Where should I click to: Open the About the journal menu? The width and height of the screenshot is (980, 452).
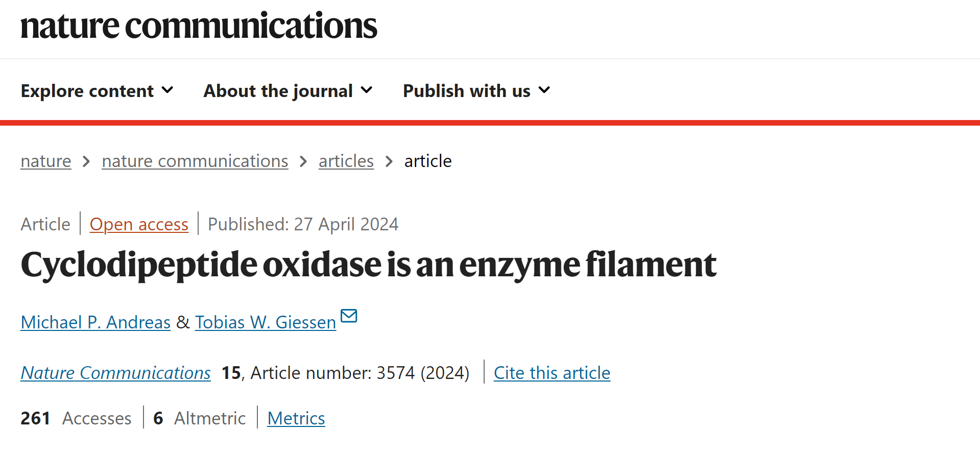(288, 91)
